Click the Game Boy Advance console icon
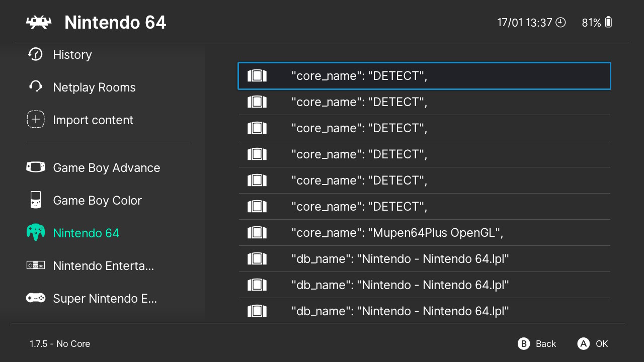644x362 pixels. pos(35,167)
